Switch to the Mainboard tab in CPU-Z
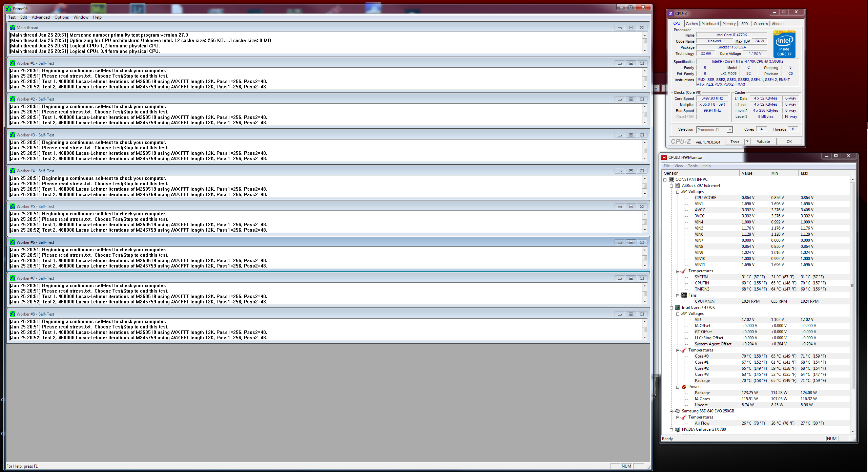The image size is (868, 472). tap(710, 24)
